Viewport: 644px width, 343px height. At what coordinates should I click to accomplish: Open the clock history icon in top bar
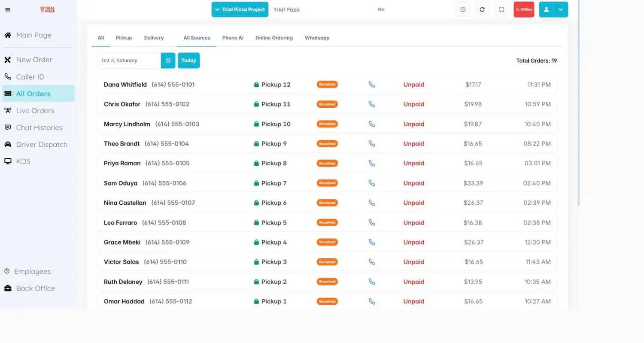(x=463, y=9)
